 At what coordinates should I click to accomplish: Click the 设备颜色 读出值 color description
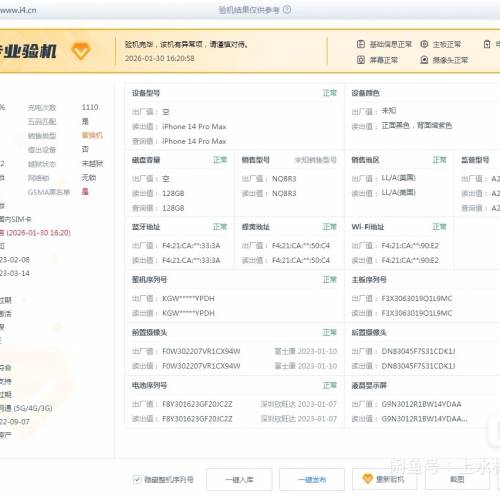(x=417, y=126)
